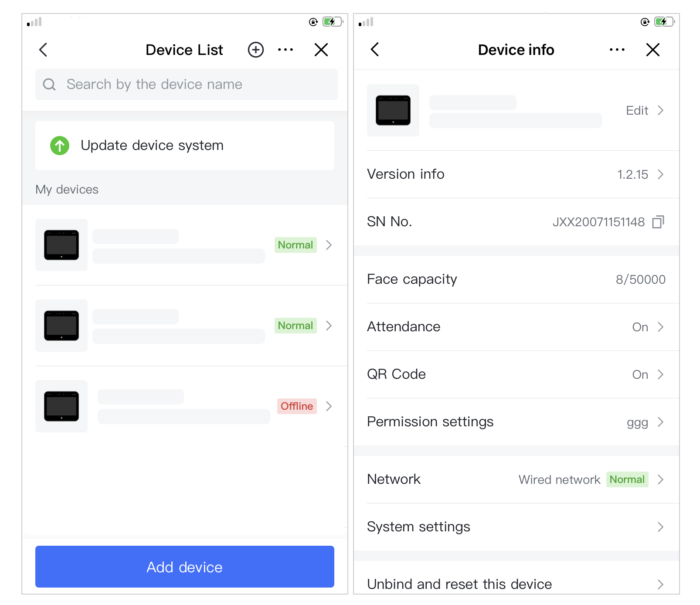This screenshot has width=700, height=605.
Task: Close the Device info screen with X
Action: pyautogui.click(x=652, y=50)
